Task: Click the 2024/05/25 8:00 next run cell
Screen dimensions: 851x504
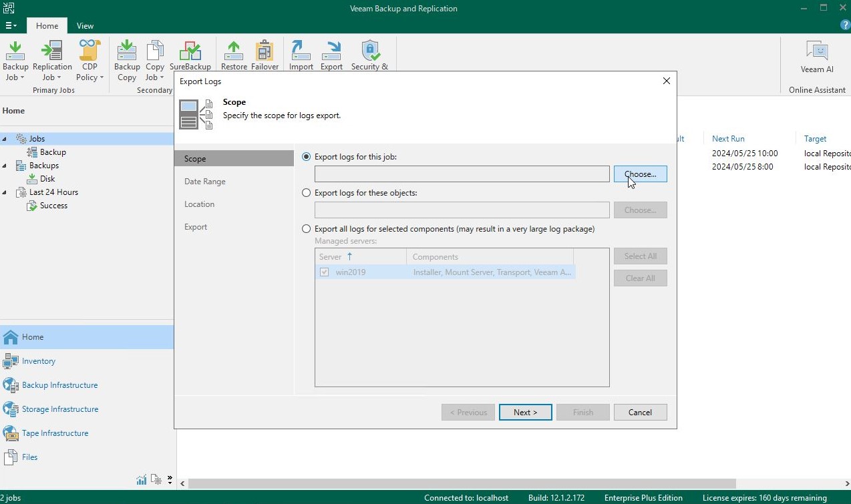Action: [742, 167]
